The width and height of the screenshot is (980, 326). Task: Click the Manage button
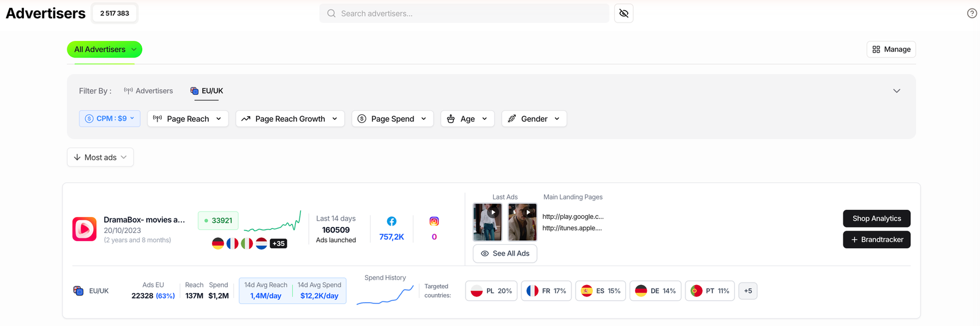tap(891, 50)
